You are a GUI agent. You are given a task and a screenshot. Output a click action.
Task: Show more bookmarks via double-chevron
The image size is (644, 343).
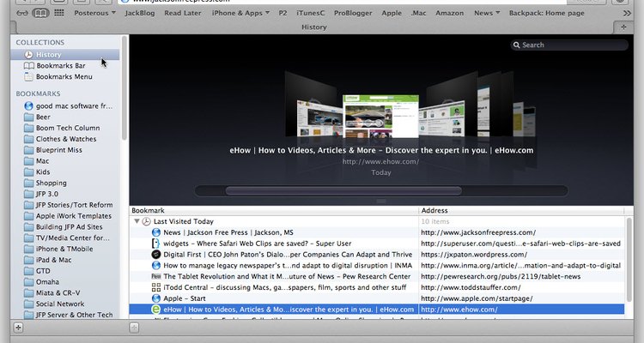pos(627,13)
